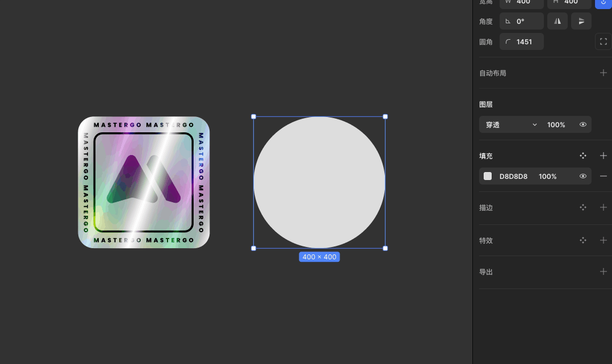
Task: Add an export setting with plus icon
Action: pyautogui.click(x=603, y=271)
